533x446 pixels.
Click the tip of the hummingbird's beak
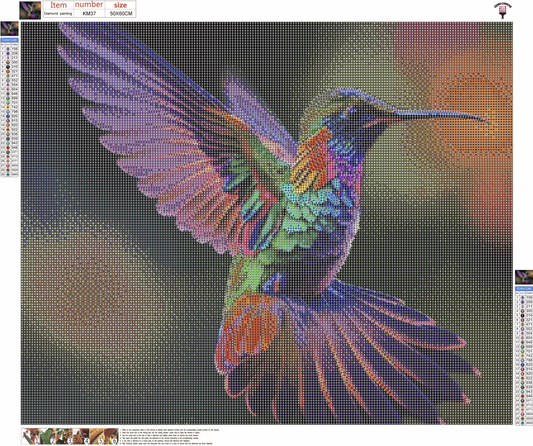pyautogui.click(x=491, y=122)
